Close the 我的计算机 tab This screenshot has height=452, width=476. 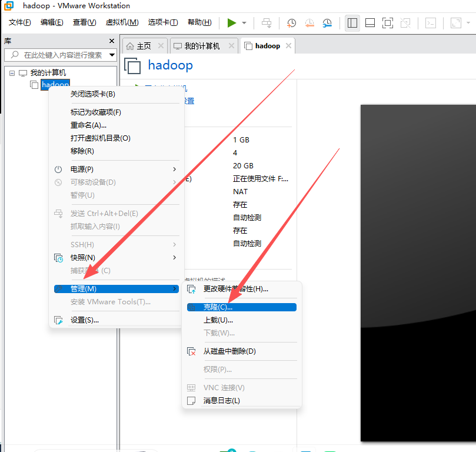[x=231, y=46]
